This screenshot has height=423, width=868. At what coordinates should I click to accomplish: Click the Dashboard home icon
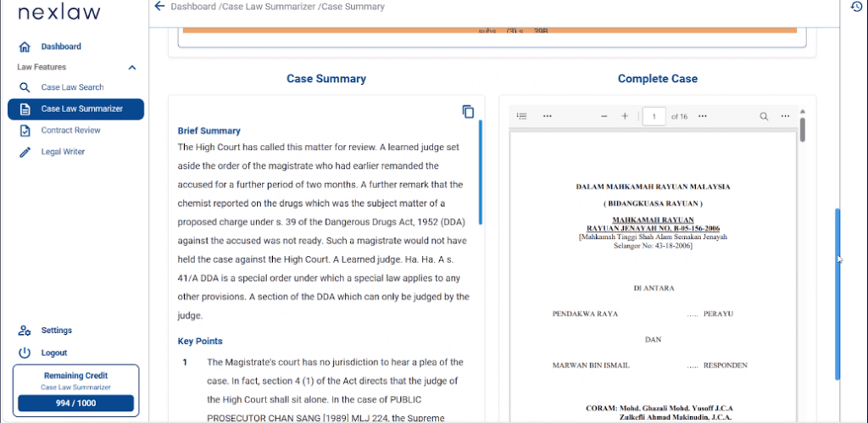tap(25, 47)
